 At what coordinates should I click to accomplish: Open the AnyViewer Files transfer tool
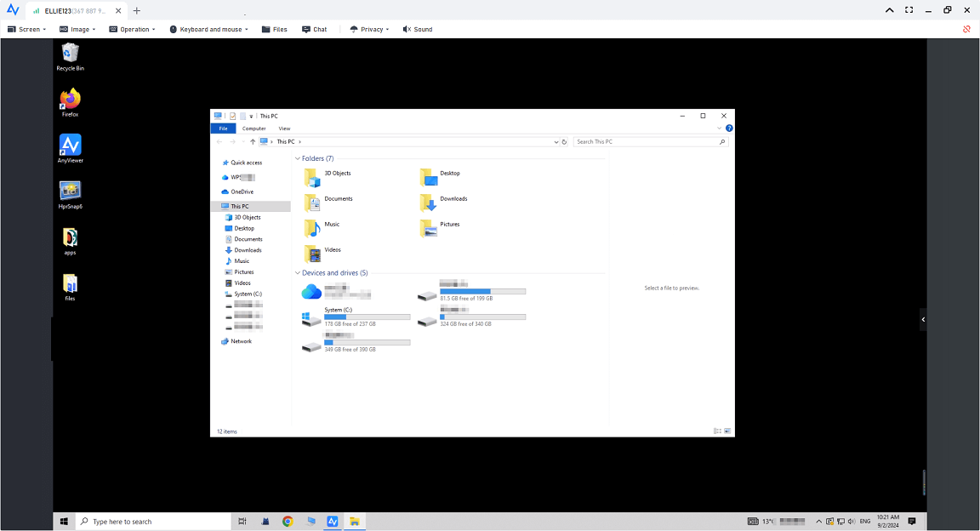coord(274,29)
